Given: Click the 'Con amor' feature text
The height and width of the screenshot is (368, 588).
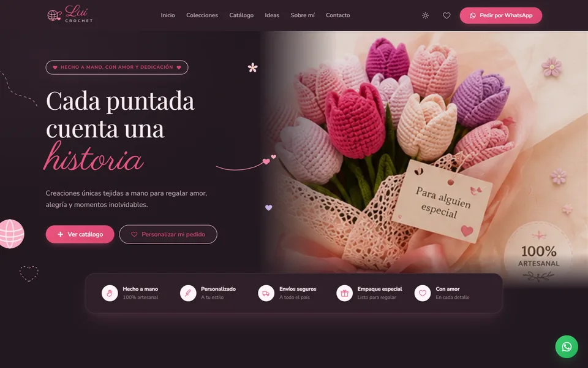Looking at the screenshot, I should point(447,289).
